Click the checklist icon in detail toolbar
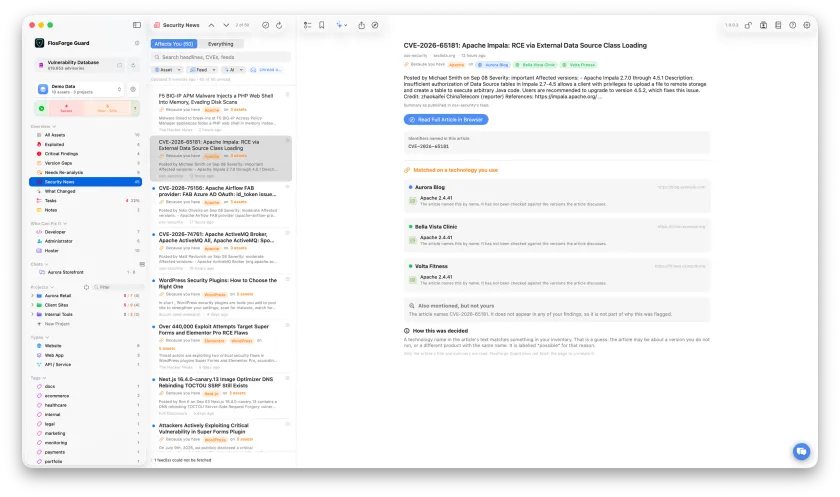 308,25
